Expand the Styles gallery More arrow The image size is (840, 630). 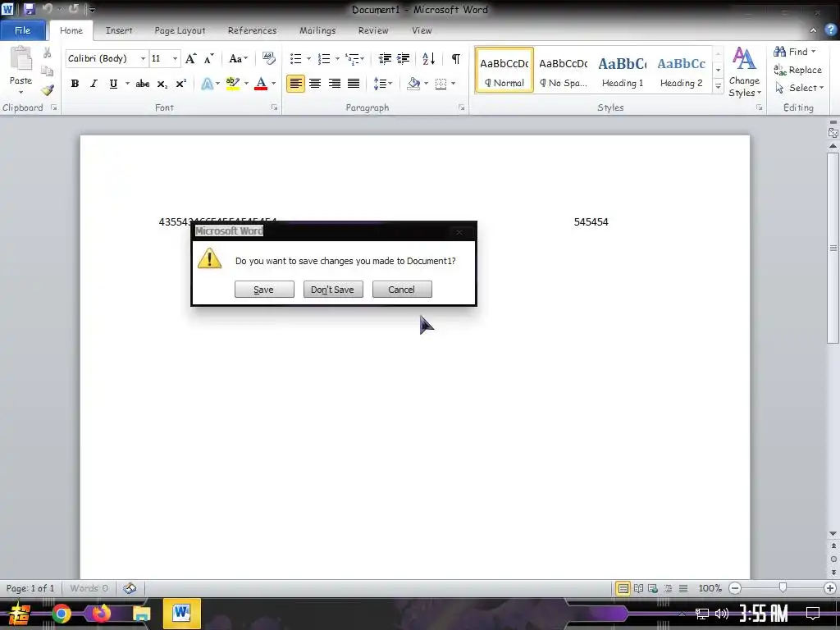coord(719,87)
